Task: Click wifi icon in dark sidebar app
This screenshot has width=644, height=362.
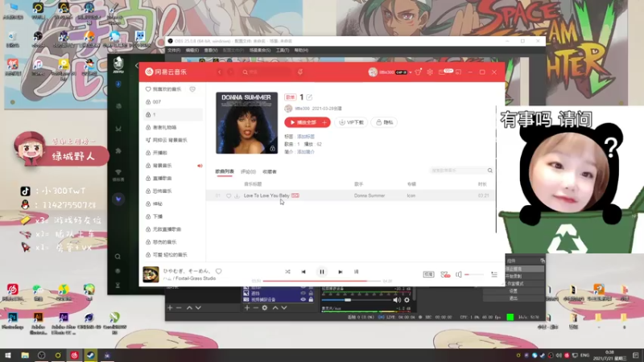Action: (118, 172)
